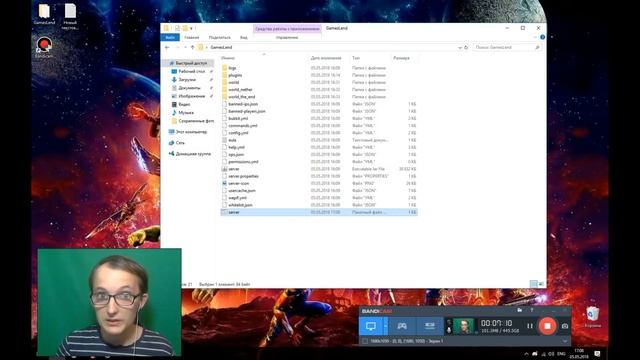Screen dimensions: 640x360
Task: Open Action Center notifications icon
Action: point(597,354)
